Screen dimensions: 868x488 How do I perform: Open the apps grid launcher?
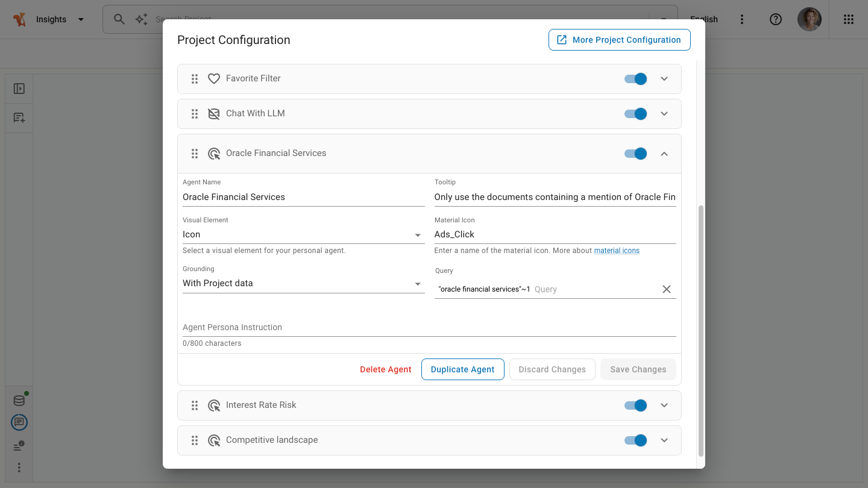[849, 19]
